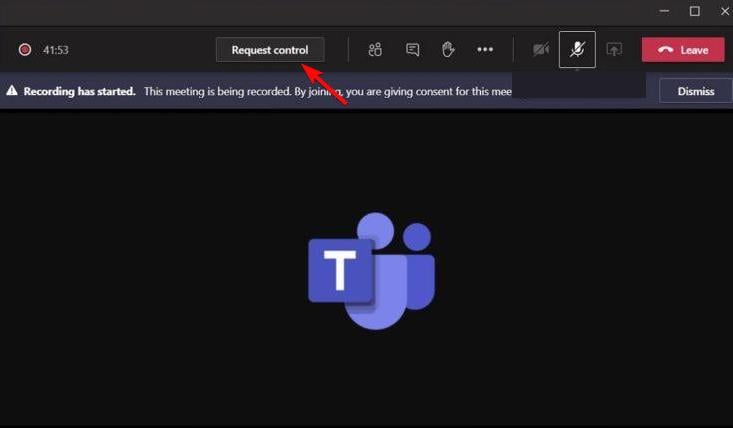
Task: Open the share content tray
Action: pyautogui.click(x=614, y=50)
